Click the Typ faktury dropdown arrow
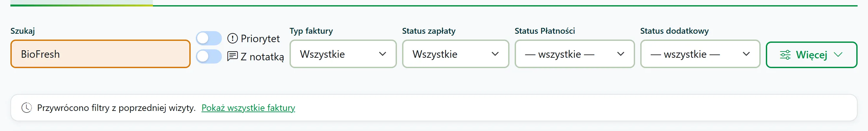Screen dimensions: 868x131 [383, 54]
